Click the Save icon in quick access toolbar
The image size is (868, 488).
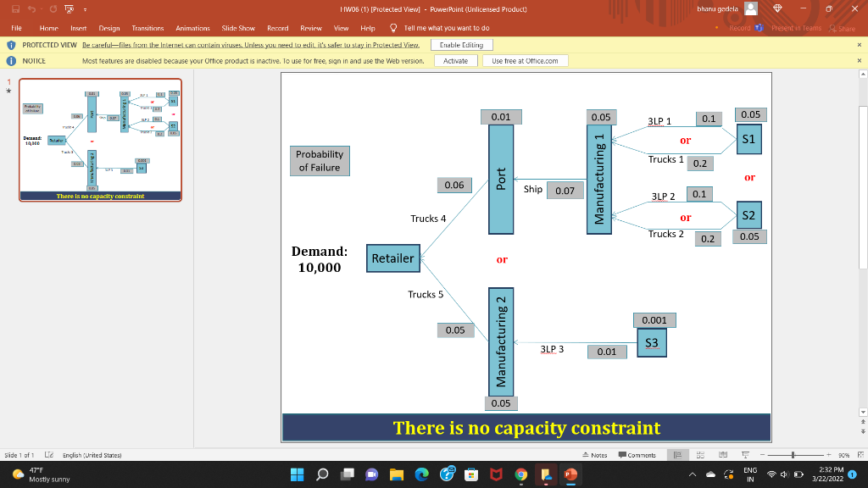[x=15, y=8]
